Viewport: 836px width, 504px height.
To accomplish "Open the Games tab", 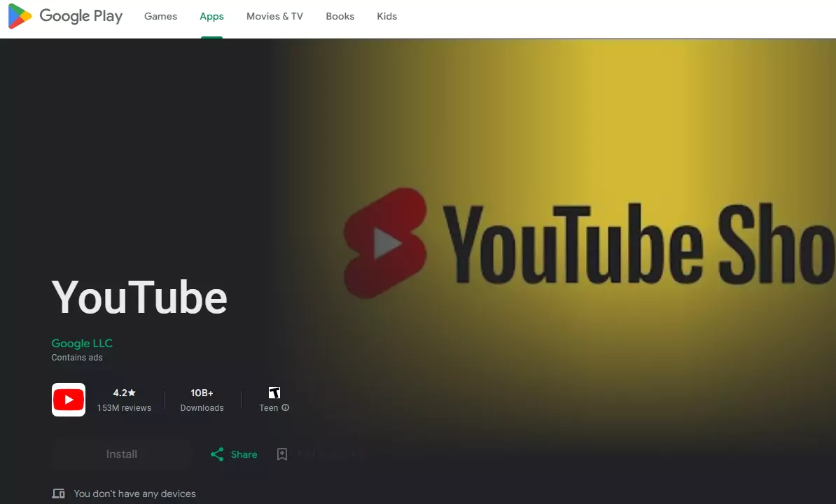I will (160, 17).
